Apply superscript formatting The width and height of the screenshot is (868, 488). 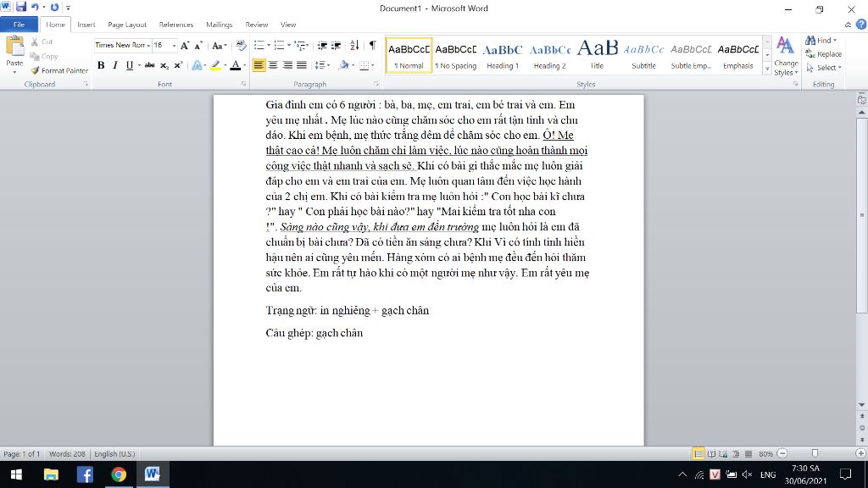point(178,65)
